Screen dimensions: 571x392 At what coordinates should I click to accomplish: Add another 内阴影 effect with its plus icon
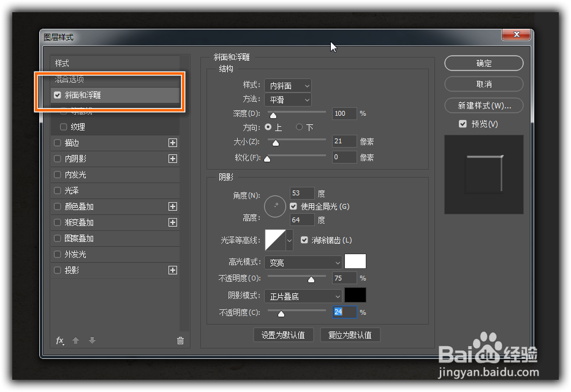[x=172, y=158]
